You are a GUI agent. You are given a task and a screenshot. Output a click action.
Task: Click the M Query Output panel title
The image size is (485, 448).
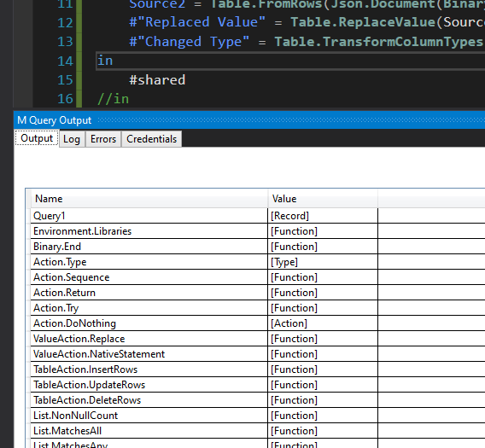click(55, 120)
